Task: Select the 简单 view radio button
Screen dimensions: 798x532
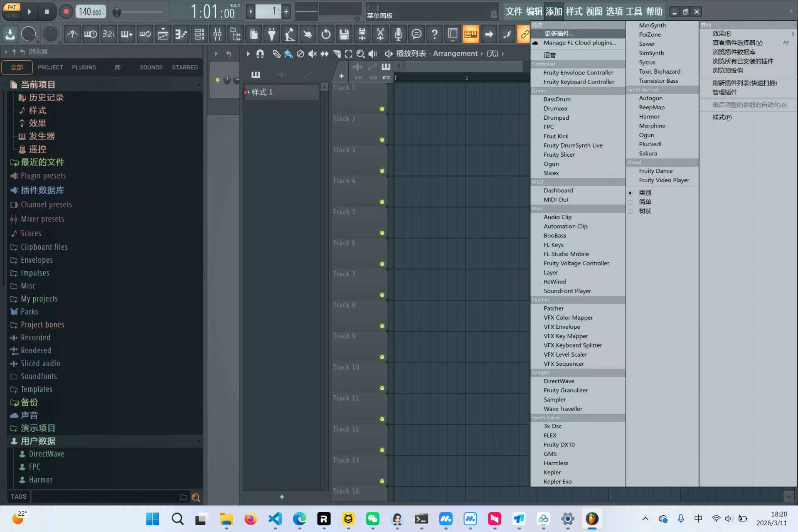Action: tap(631, 202)
